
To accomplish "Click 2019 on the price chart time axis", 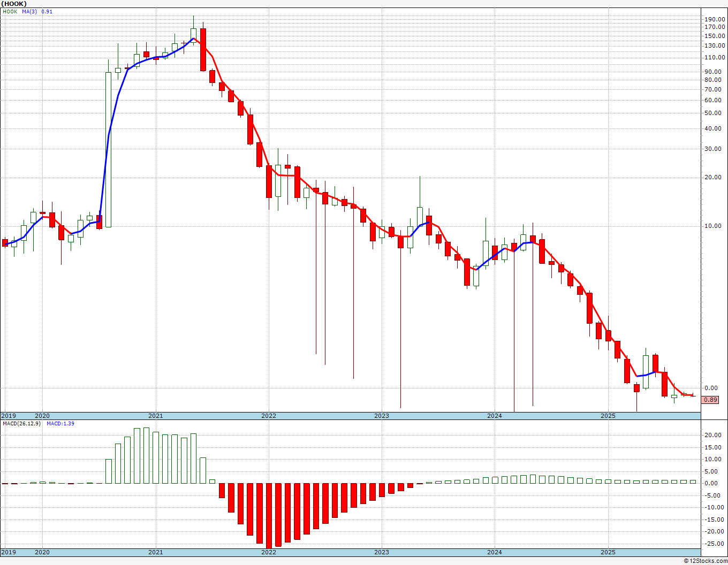I will click(9, 416).
